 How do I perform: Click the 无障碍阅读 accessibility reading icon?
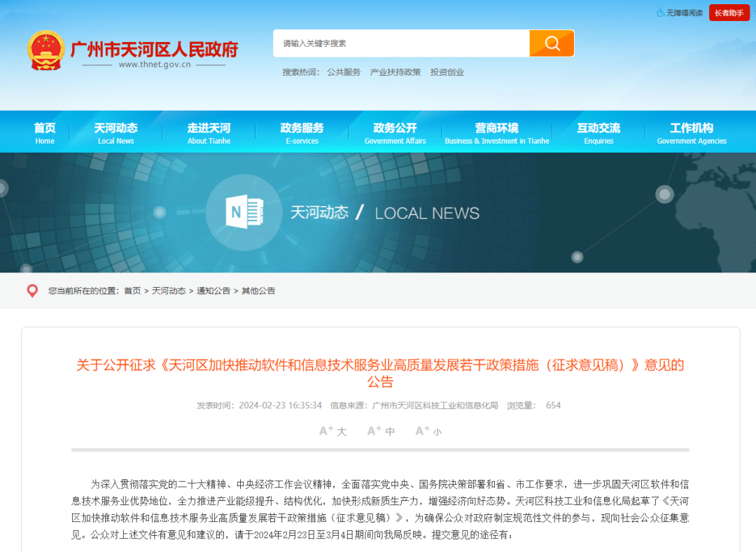(659, 13)
